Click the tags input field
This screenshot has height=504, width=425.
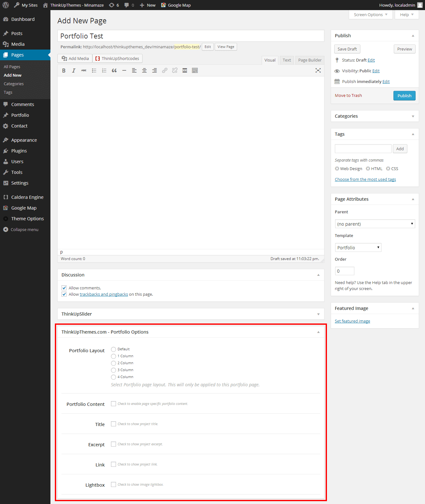tap(363, 149)
